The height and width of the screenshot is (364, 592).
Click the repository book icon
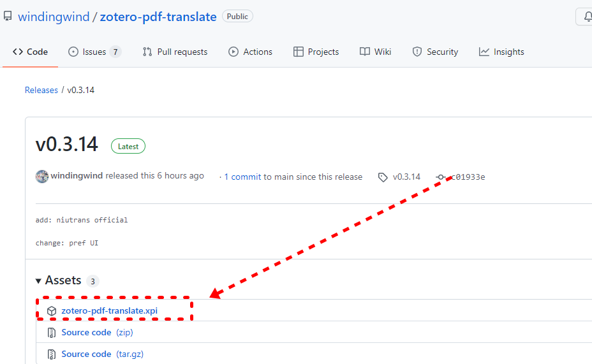pos(8,17)
